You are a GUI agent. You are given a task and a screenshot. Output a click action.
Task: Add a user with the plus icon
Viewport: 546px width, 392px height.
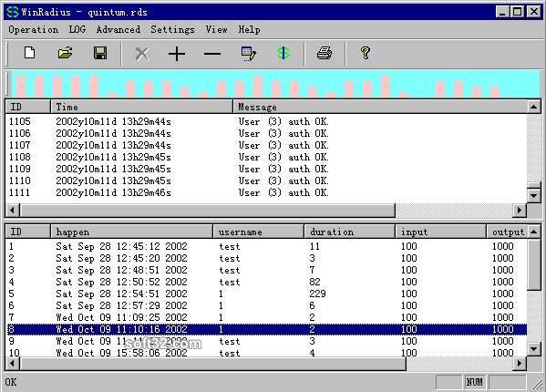177,54
